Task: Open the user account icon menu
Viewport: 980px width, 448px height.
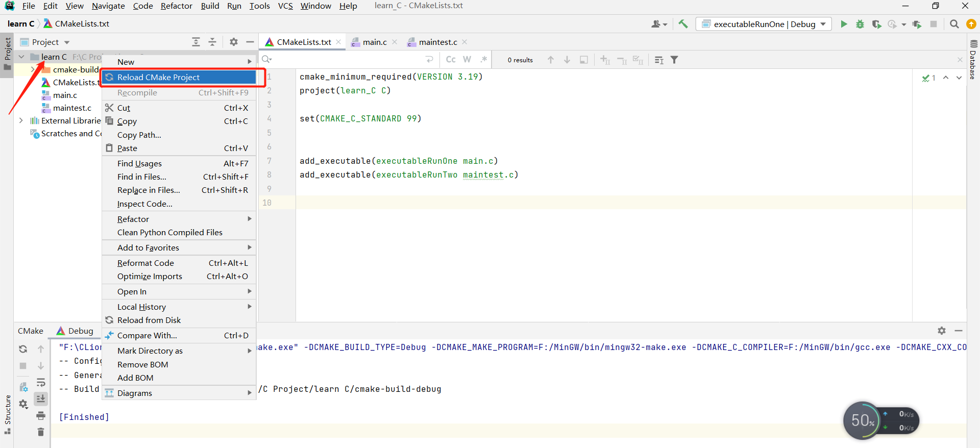Action: pyautogui.click(x=659, y=24)
